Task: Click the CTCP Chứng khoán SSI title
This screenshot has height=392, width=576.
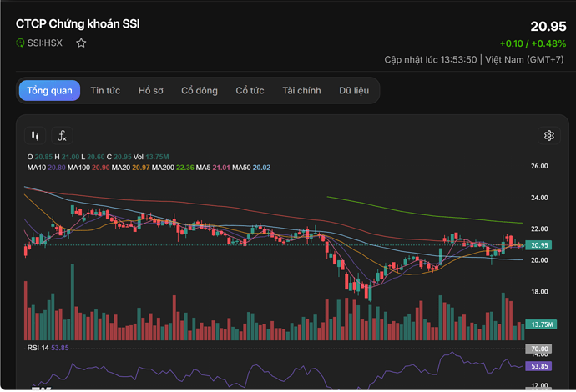Action: coord(78,24)
